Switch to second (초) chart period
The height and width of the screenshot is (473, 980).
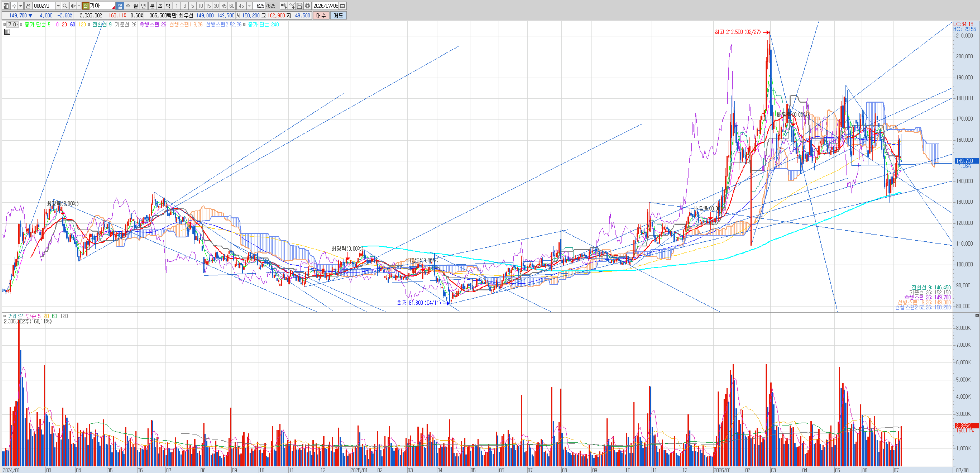pyautogui.click(x=160, y=6)
